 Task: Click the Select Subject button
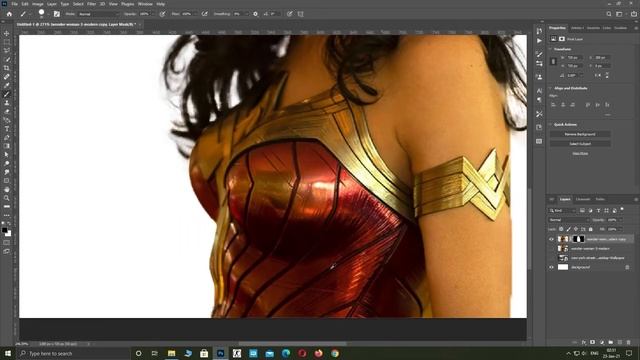(x=580, y=144)
